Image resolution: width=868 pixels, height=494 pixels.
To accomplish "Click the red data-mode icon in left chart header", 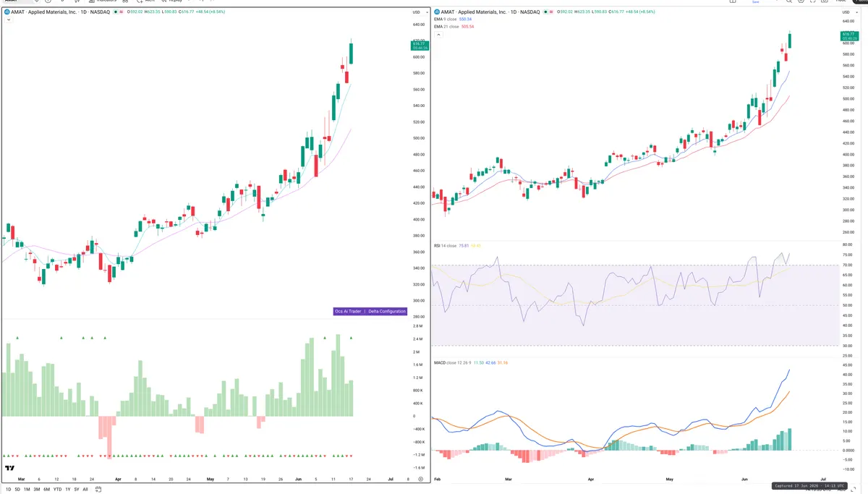I will tap(122, 12).
